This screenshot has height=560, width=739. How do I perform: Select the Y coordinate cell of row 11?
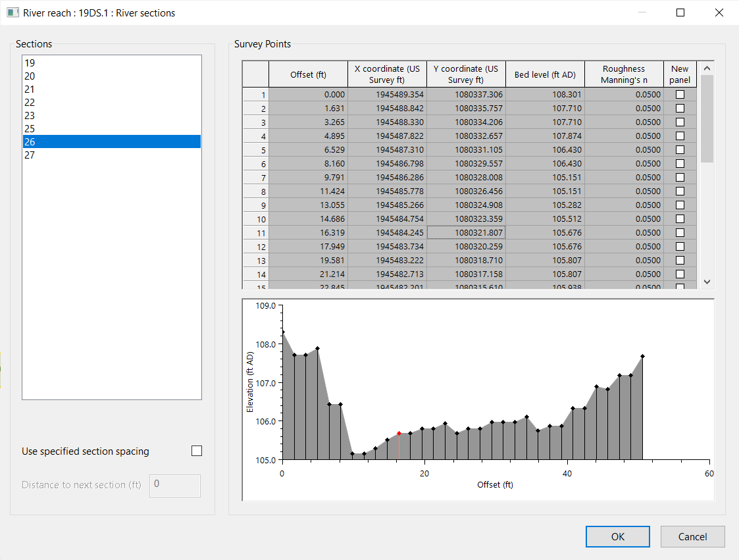pos(466,232)
